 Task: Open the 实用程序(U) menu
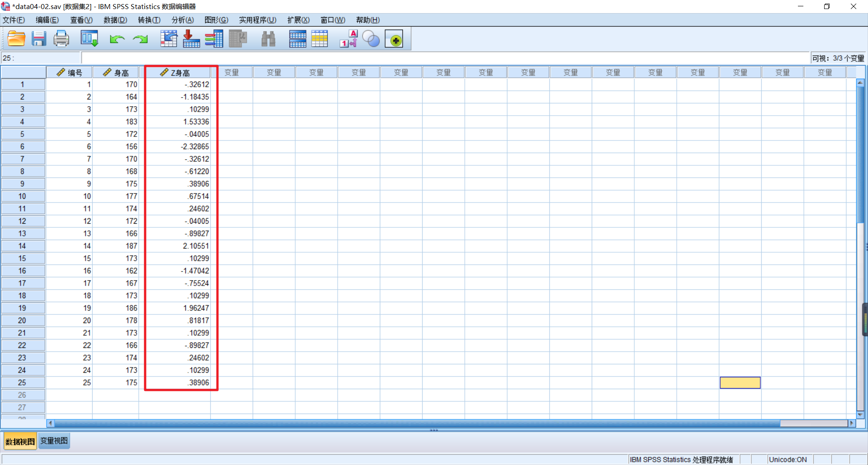click(258, 20)
